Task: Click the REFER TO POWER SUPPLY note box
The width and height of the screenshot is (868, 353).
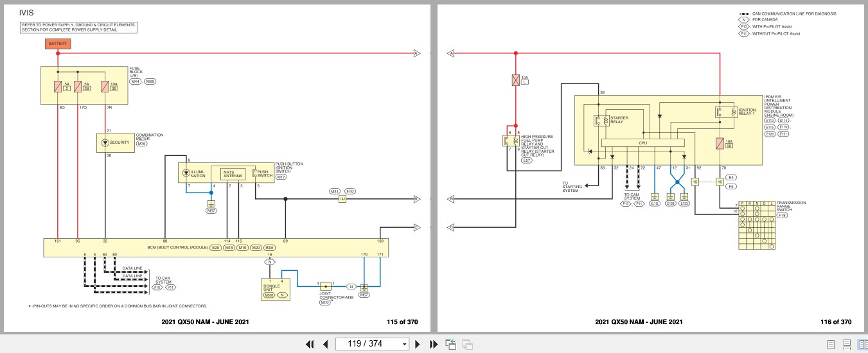Action: click(x=77, y=28)
